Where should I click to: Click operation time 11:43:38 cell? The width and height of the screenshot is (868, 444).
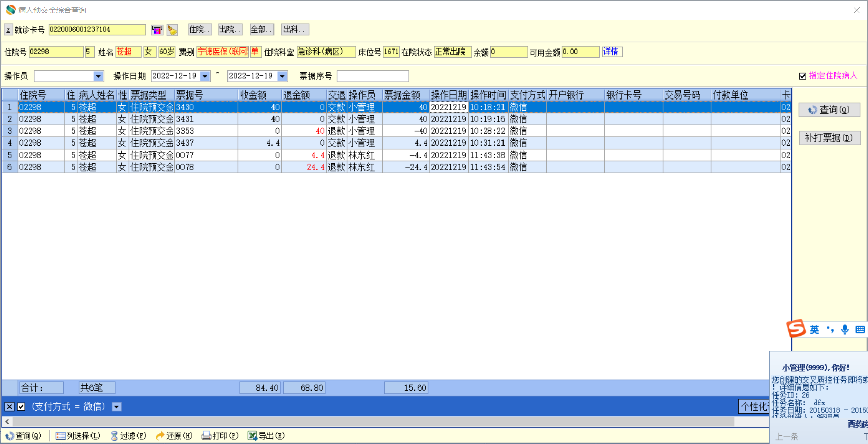pos(488,155)
